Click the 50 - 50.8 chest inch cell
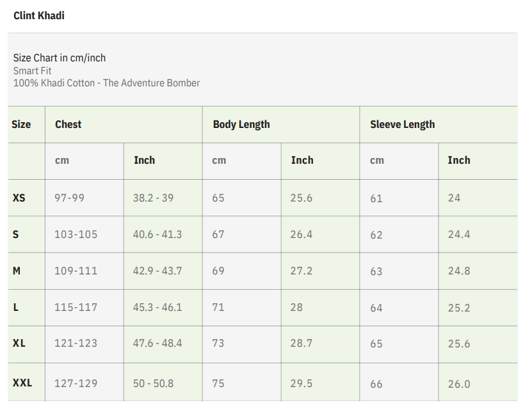The width and height of the screenshot is (532, 412). pos(153,383)
